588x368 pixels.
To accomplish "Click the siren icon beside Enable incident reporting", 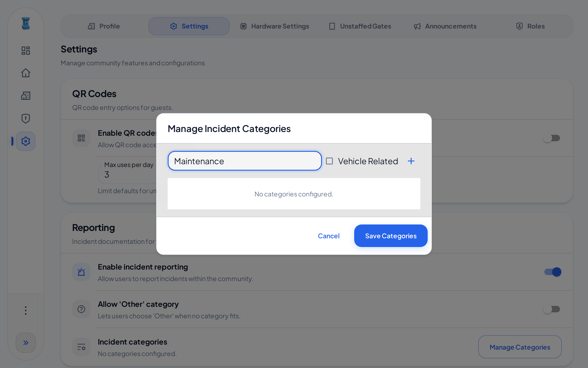I will 81,272.
